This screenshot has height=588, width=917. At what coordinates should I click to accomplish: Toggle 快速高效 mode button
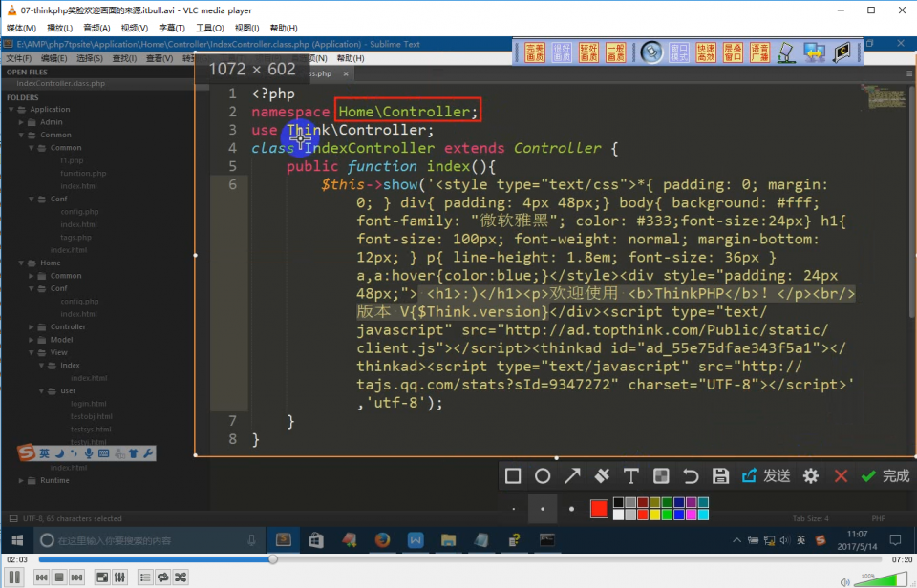pos(706,52)
